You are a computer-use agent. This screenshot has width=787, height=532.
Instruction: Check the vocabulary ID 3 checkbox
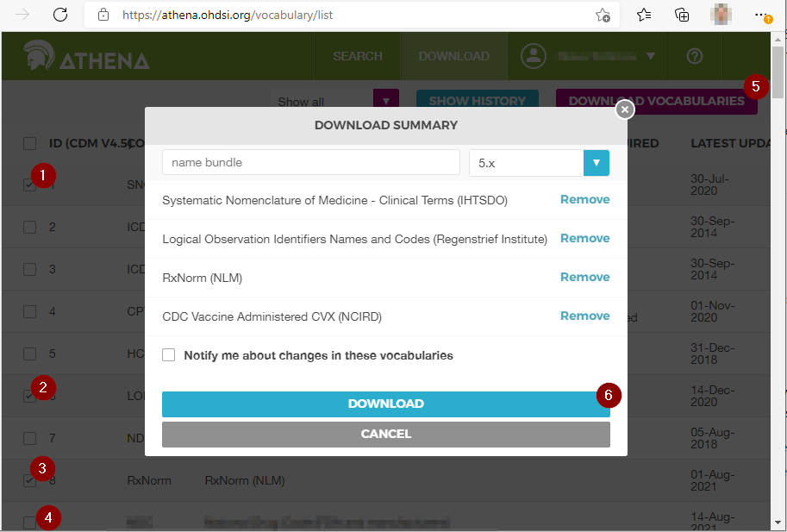click(x=29, y=269)
